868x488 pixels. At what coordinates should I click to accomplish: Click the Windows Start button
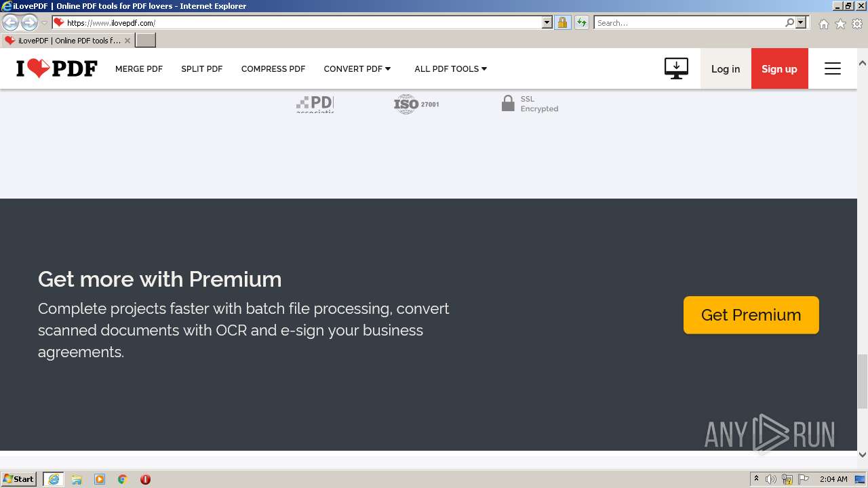tap(19, 479)
